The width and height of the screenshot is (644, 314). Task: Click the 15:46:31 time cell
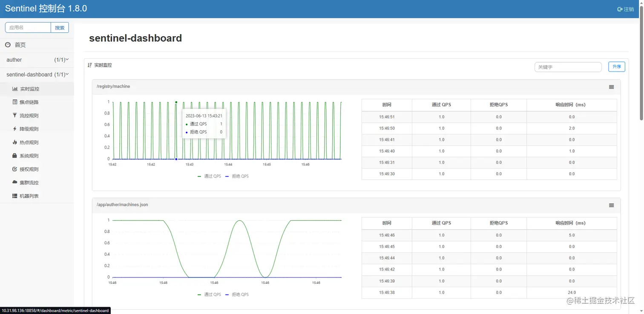pyautogui.click(x=387, y=163)
